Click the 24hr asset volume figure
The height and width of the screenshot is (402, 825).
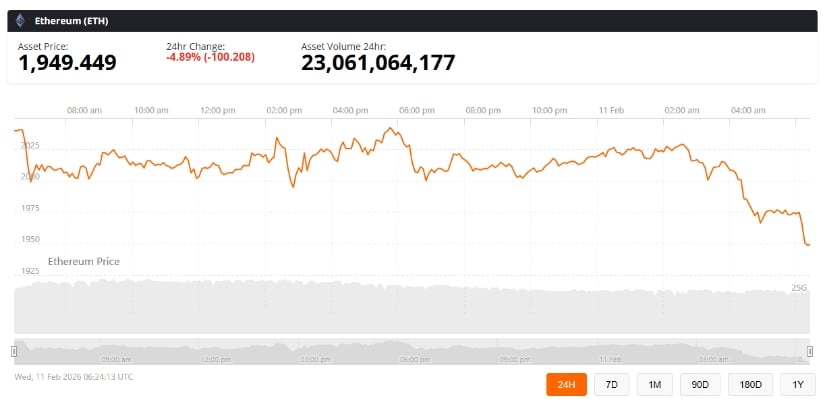coord(378,63)
